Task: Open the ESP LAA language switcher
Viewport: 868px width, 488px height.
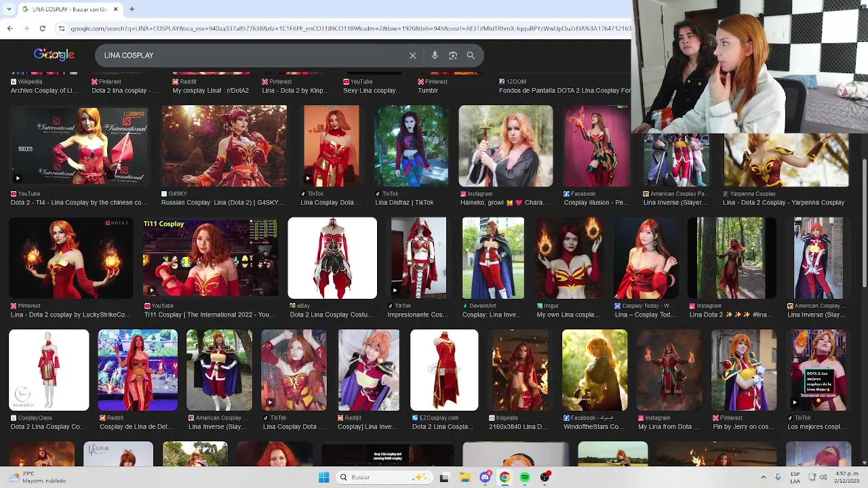Action: pos(795,477)
